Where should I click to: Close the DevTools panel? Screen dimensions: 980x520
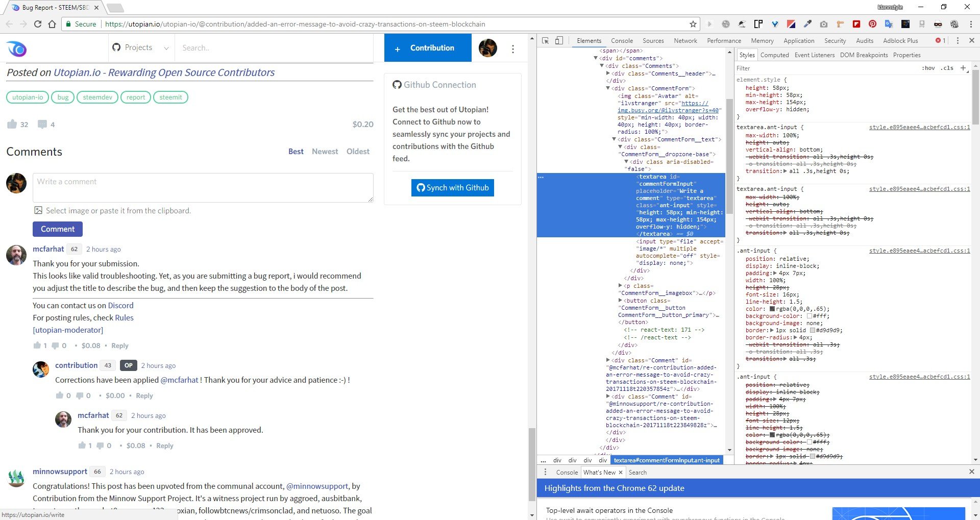point(971,41)
